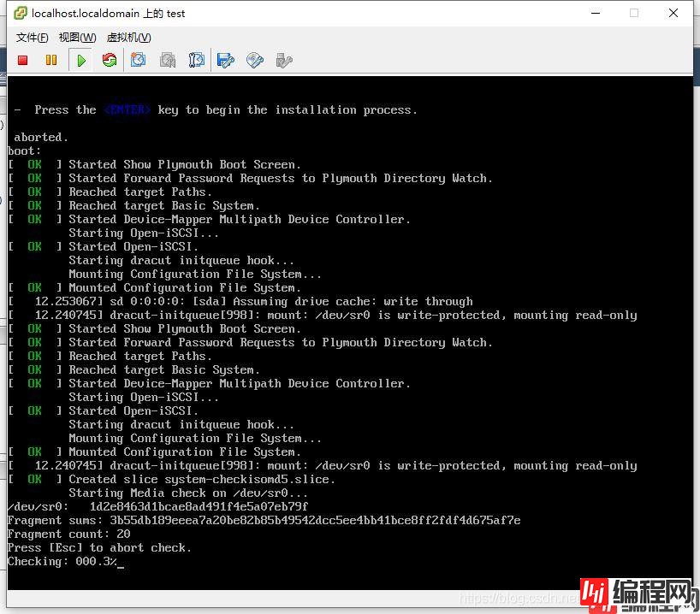Take a snapshot of the virtual machine
700x614 pixels.
tap(139, 60)
